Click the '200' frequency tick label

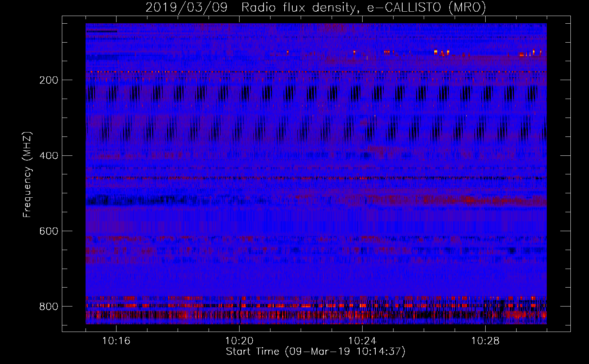tap(49, 80)
